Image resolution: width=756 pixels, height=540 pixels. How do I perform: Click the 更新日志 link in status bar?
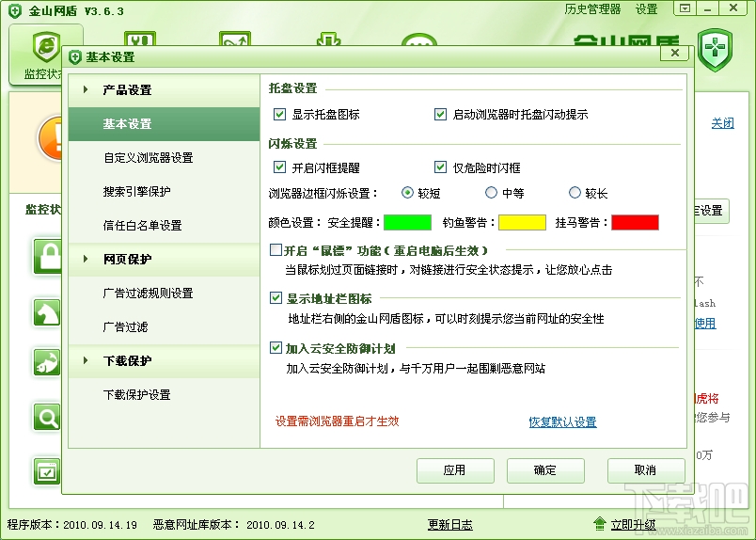point(449,525)
